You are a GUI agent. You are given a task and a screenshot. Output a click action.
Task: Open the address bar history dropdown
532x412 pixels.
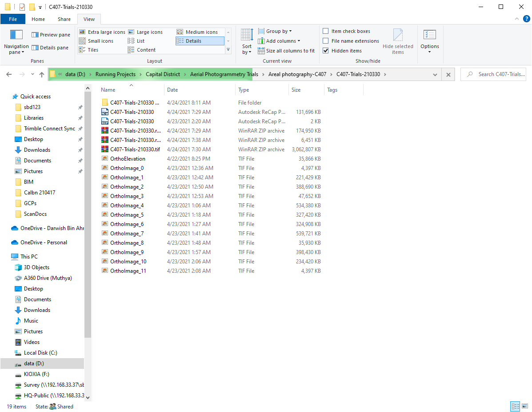coord(435,74)
